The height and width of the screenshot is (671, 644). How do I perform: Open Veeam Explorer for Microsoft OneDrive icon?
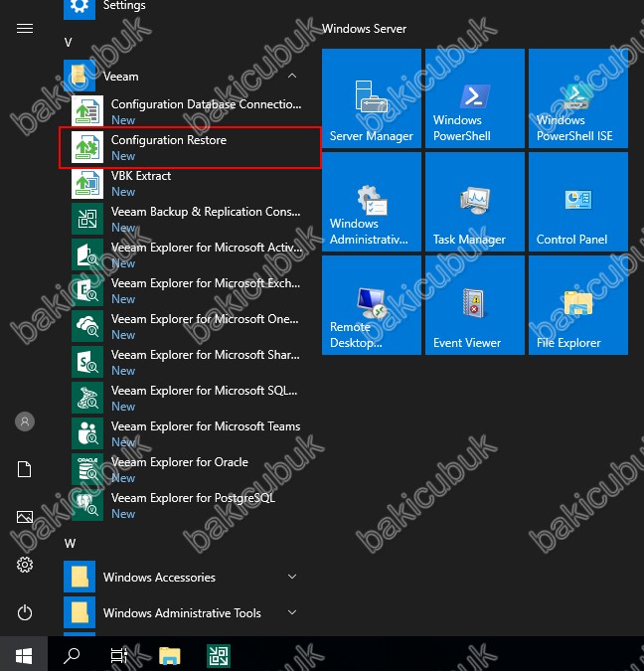[87, 326]
